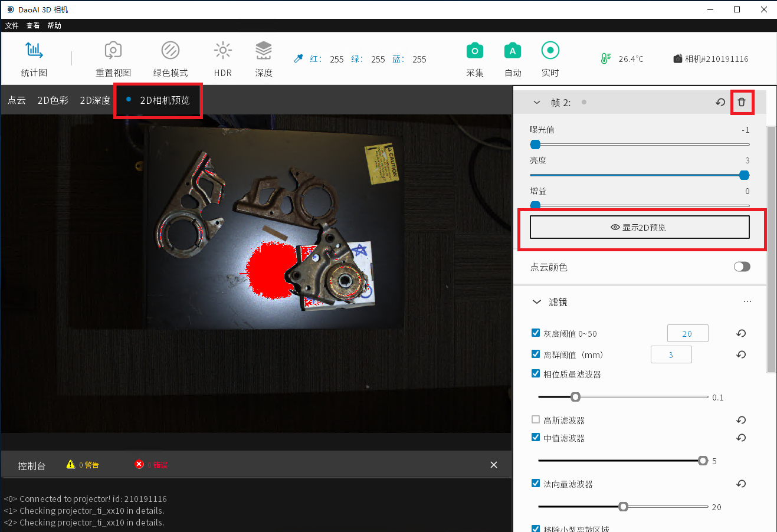The height and width of the screenshot is (532, 777).
Task: Collapse the 帧 2 section chevron
Action: (x=536, y=103)
